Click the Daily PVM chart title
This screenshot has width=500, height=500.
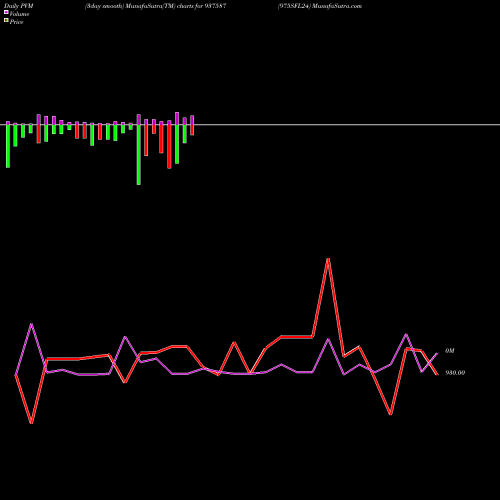pos(19,6)
